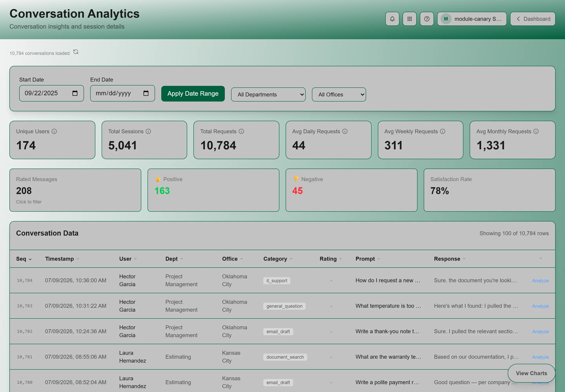Click the general_question category tag
Image resolution: width=565 pixels, height=392 pixels.
(284, 306)
